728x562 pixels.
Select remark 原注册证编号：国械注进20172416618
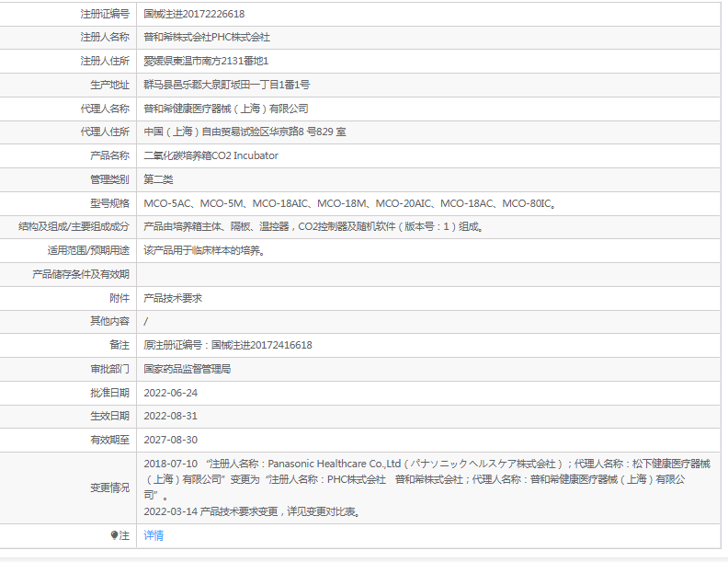click(x=228, y=345)
